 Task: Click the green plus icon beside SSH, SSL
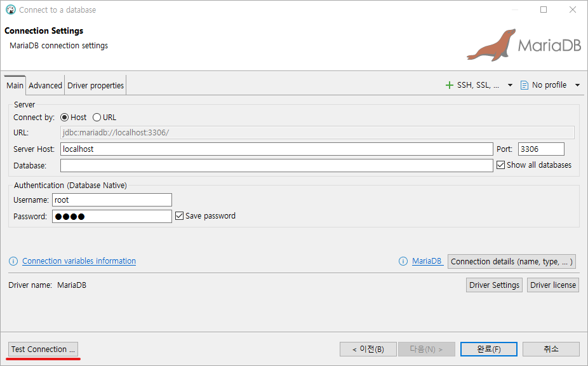click(449, 85)
